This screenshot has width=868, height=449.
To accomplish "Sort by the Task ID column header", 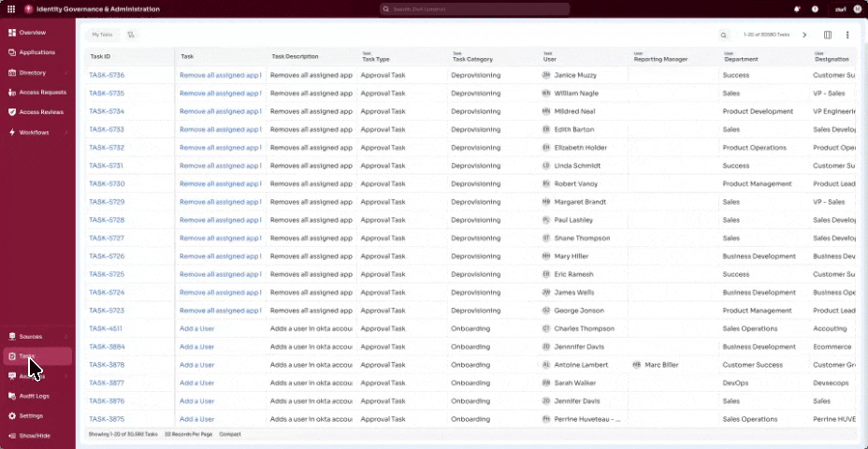I will point(100,56).
